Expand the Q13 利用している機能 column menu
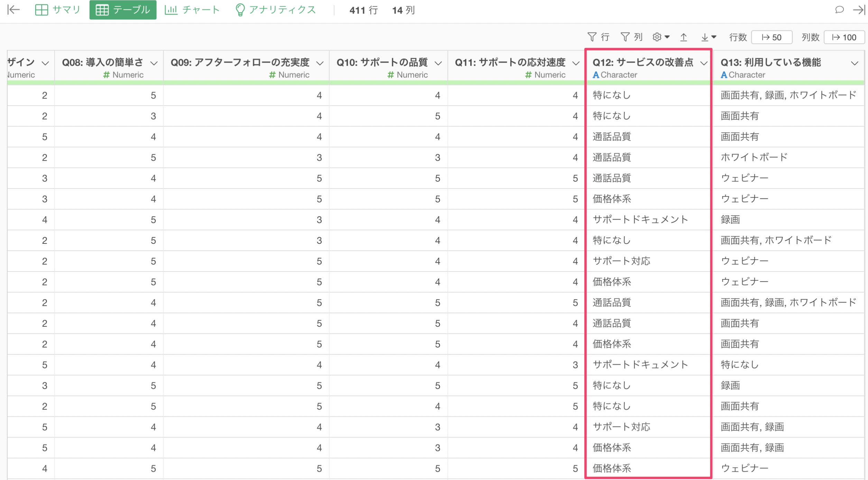This screenshot has height=480, width=868. tap(855, 63)
